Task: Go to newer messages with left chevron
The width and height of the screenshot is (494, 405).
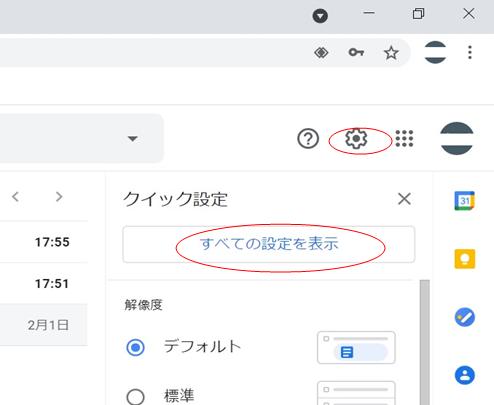Action: point(15,197)
